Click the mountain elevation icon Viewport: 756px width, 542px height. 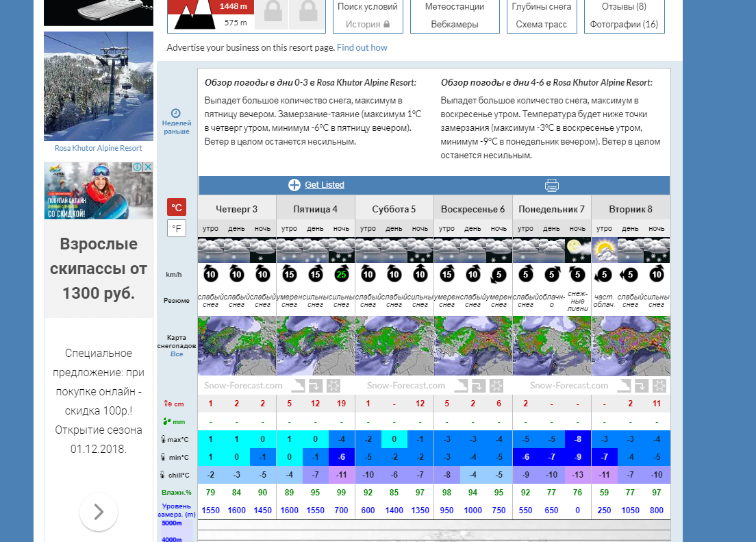pyautogui.click(x=193, y=14)
